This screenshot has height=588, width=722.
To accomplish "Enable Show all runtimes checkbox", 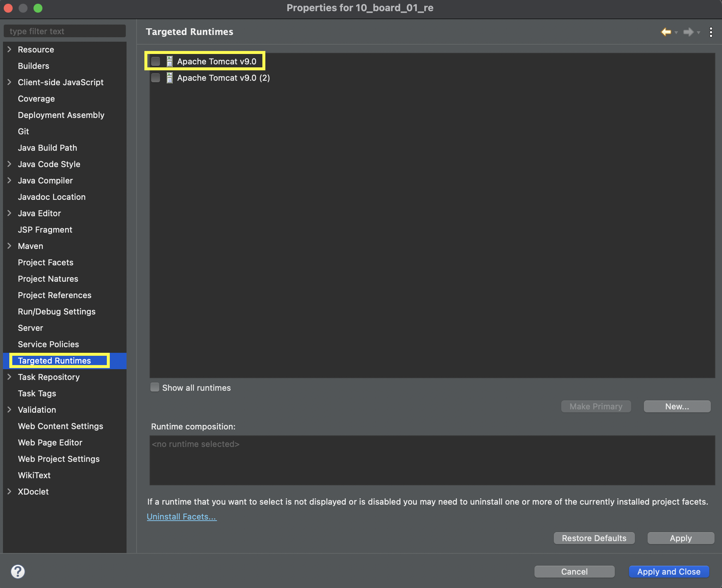I will pyautogui.click(x=155, y=387).
